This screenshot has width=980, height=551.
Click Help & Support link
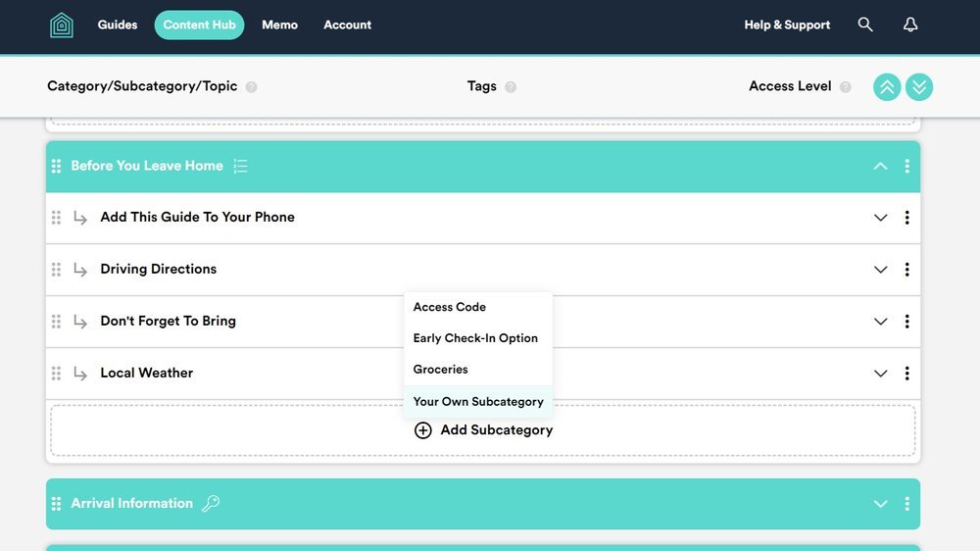coord(787,25)
